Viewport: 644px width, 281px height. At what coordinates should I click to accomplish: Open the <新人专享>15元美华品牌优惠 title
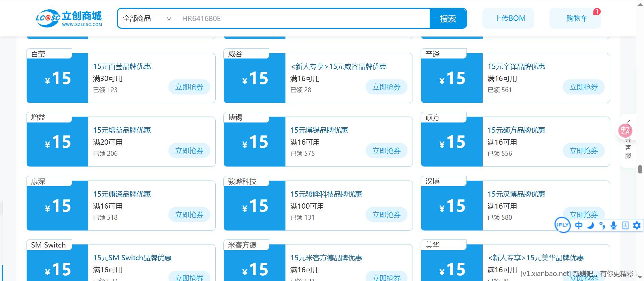(x=536, y=258)
